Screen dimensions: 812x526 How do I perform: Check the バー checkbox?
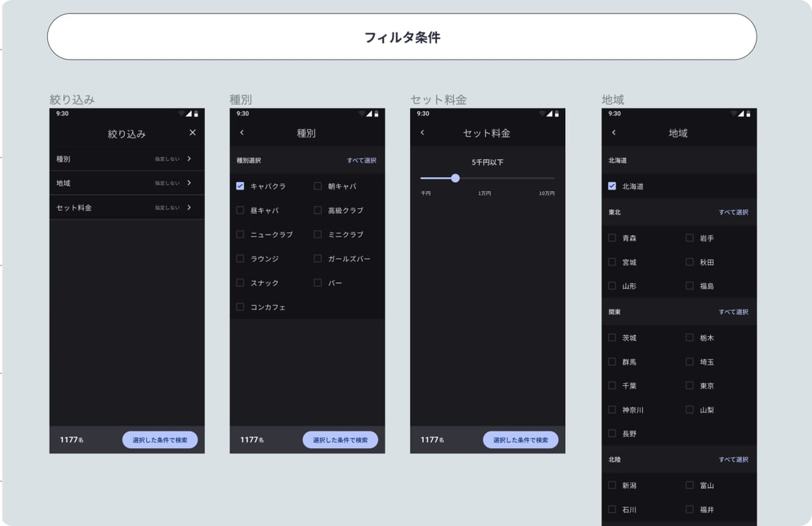pos(317,283)
